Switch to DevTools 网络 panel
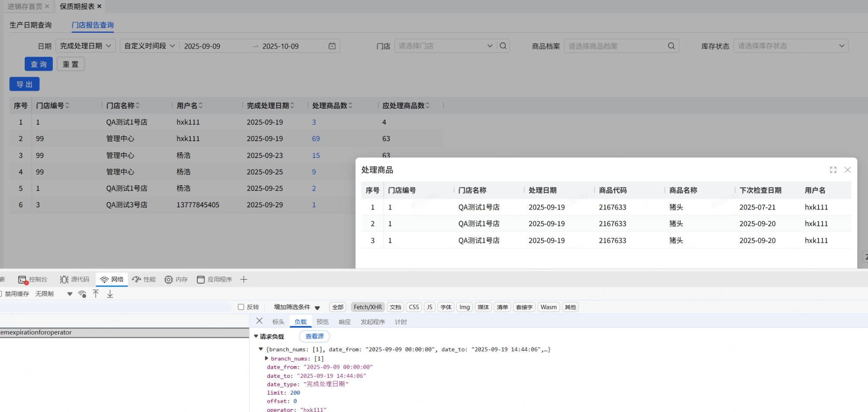Image resolution: width=868 pixels, height=412 pixels. click(x=112, y=280)
